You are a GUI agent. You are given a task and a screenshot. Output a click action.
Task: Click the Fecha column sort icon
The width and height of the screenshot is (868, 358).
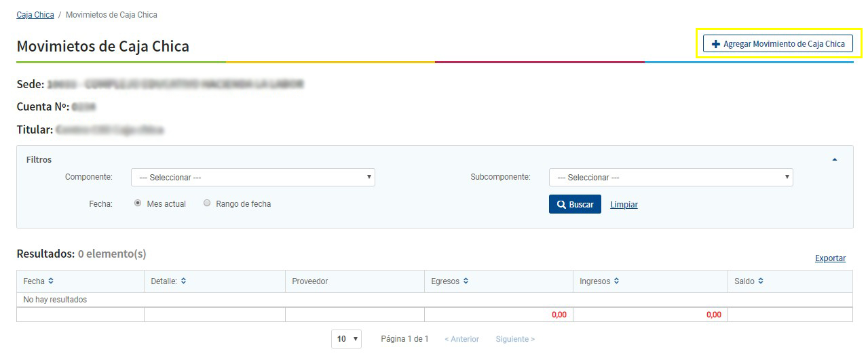(x=51, y=281)
